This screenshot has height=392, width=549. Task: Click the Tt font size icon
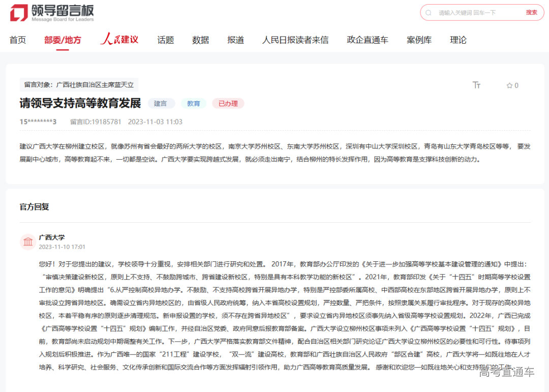(x=477, y=85)
